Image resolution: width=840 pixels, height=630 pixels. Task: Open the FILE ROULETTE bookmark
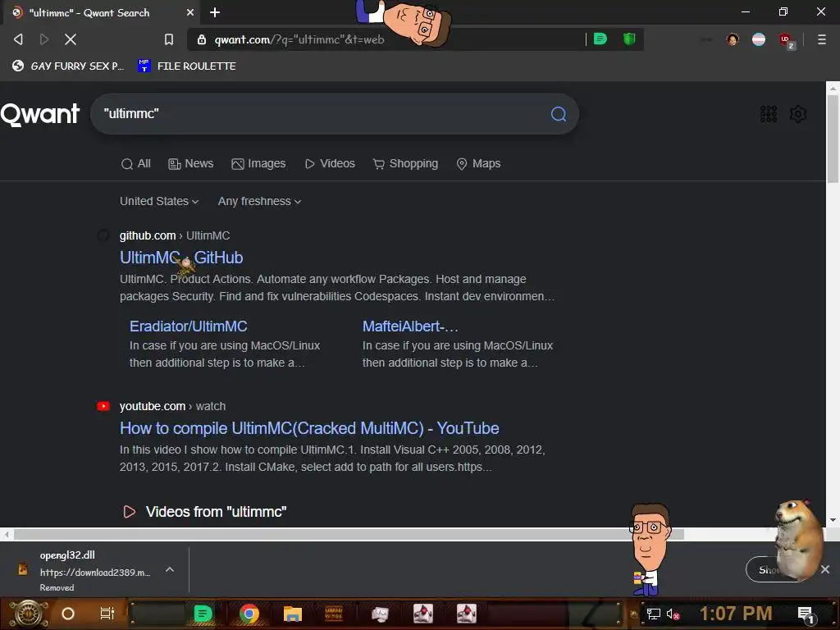coord(186,66)
